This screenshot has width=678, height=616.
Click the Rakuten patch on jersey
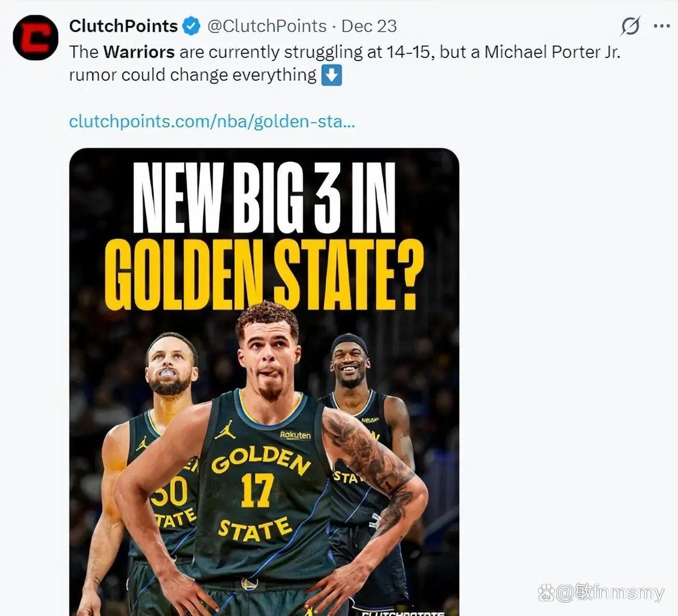[295, 435]
